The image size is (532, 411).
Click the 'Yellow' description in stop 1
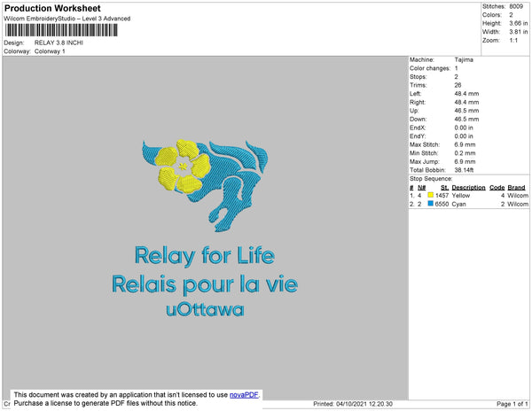pyautogui.click(x=461, y=196)
